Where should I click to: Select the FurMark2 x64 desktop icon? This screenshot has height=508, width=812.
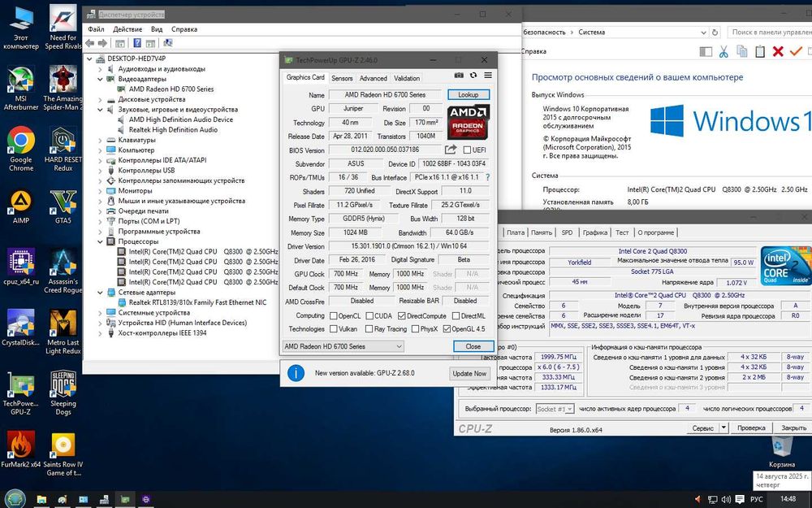[x=21, y=449]
